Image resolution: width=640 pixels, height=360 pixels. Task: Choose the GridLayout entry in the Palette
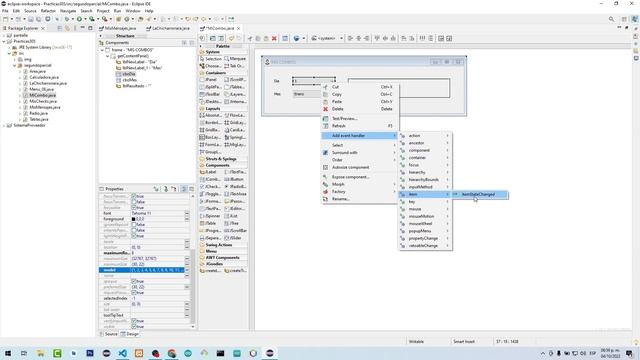(235, 122)
